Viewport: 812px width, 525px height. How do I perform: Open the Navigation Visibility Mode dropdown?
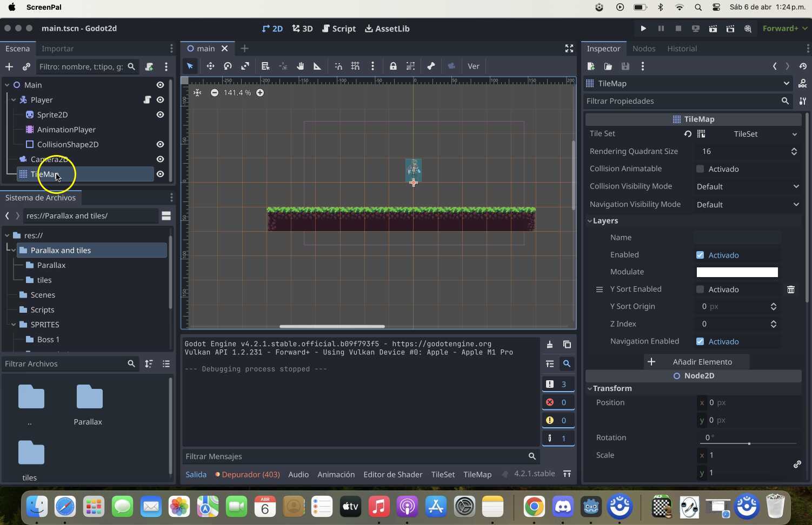coord(748,204)
